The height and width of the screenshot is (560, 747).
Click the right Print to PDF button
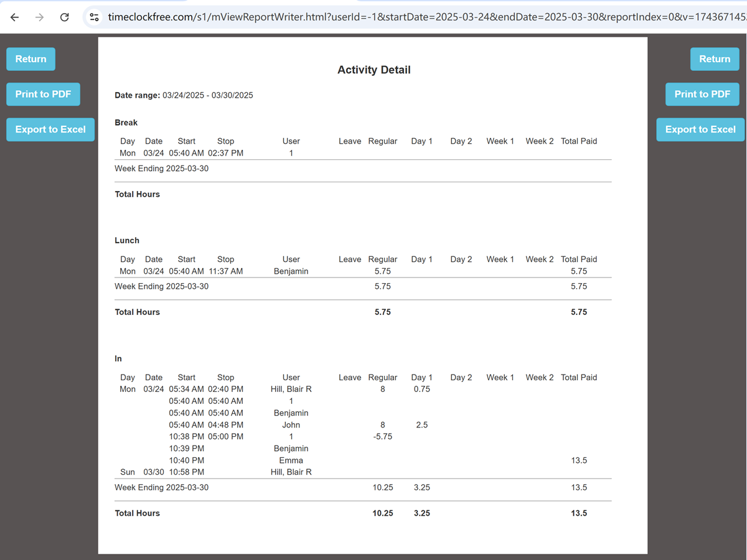point(703,94)
